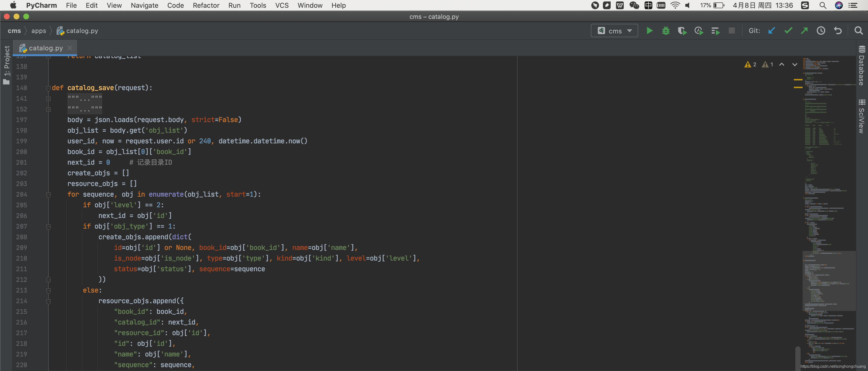Debug the cms configuration with bug icon
The image size is (868, 371).
coord(666,31)
